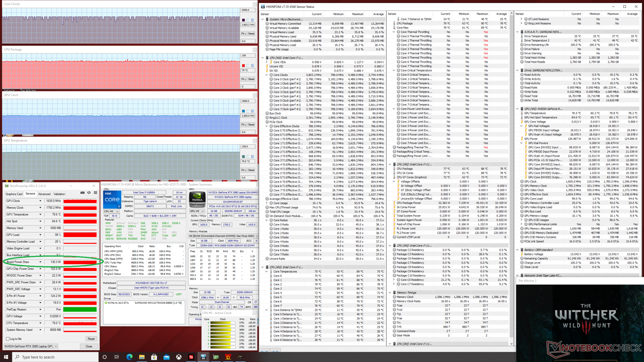Click the lightning icon beside Uncore VID
The width and height of the screenshot is (644, 362).
tap(267, 66)
